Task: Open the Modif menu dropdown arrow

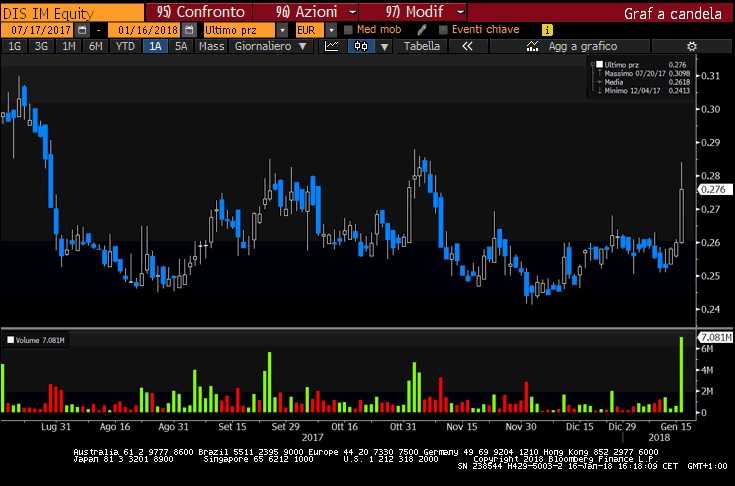Action: [x=460, y=12]
